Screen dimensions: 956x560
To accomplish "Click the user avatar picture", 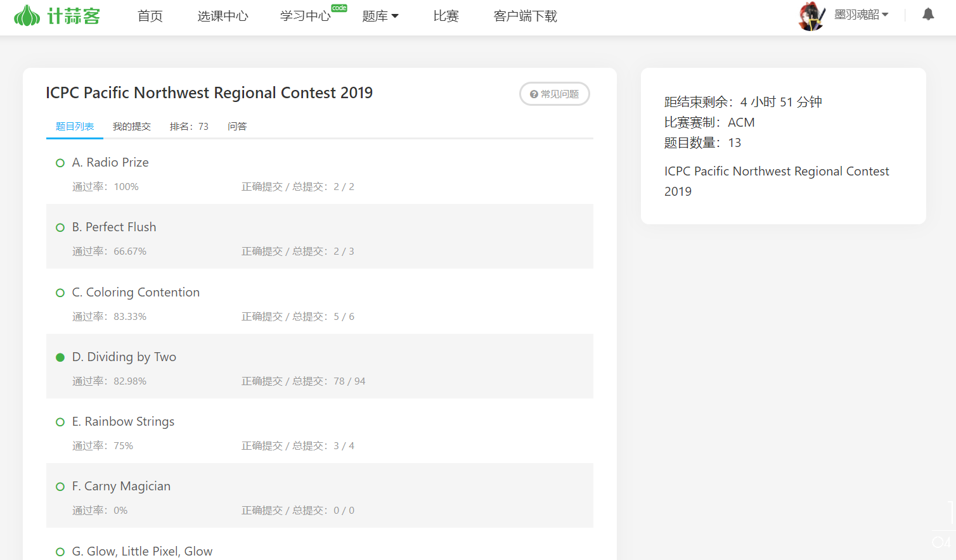I will tap(811, 16).
